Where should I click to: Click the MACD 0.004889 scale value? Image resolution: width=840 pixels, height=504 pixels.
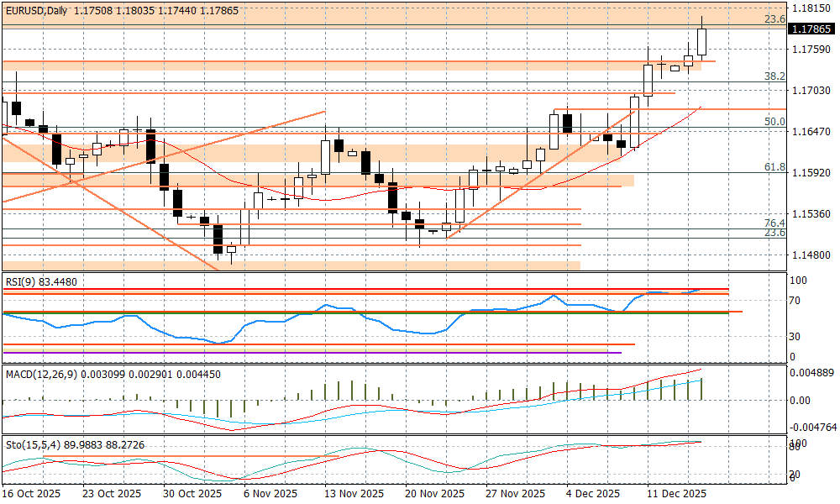(x=811, y=372)
